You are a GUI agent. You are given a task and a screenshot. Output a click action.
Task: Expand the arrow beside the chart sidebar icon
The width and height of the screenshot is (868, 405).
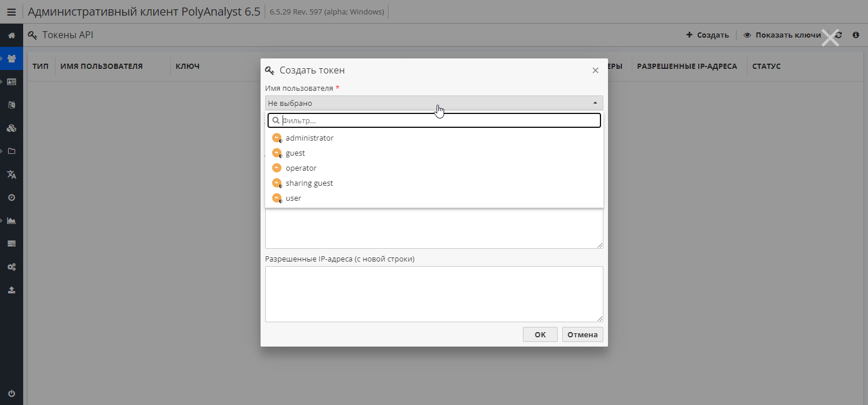2,220
